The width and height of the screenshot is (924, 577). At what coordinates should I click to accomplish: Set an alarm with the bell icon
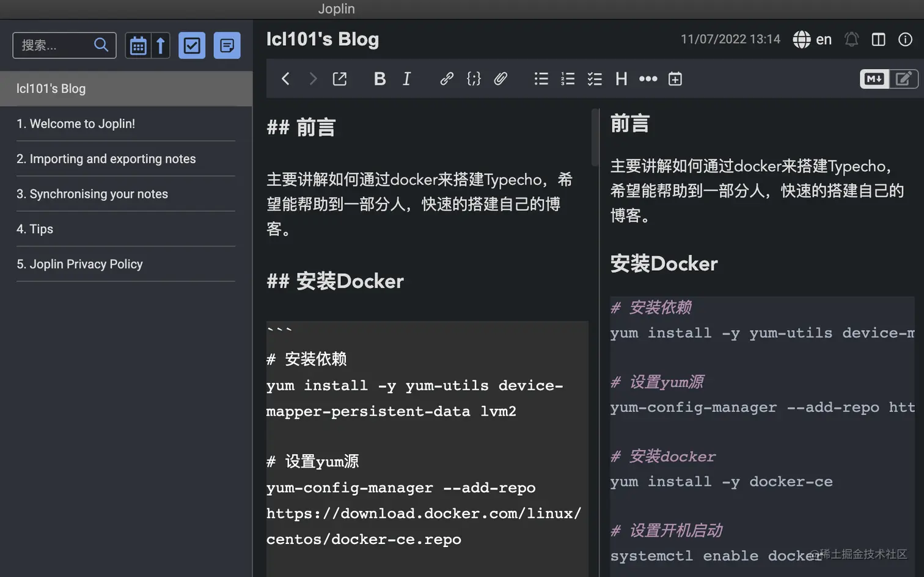tap(851, 39)
